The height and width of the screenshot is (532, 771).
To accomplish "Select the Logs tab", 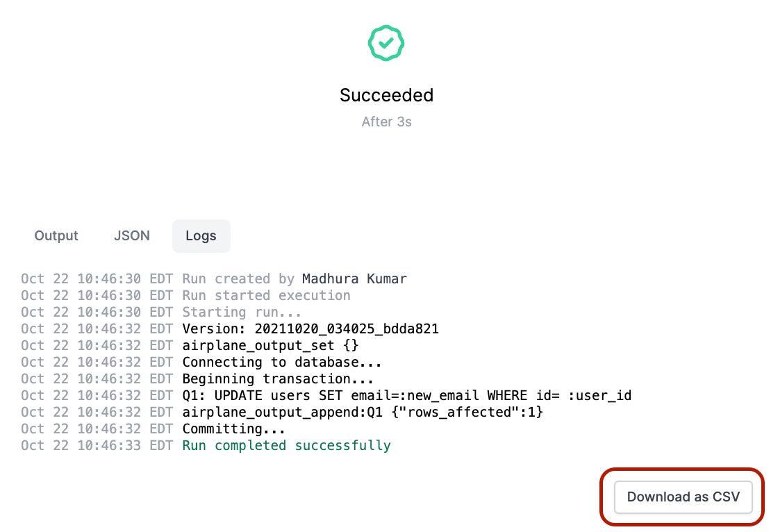I will click(201, 236).
